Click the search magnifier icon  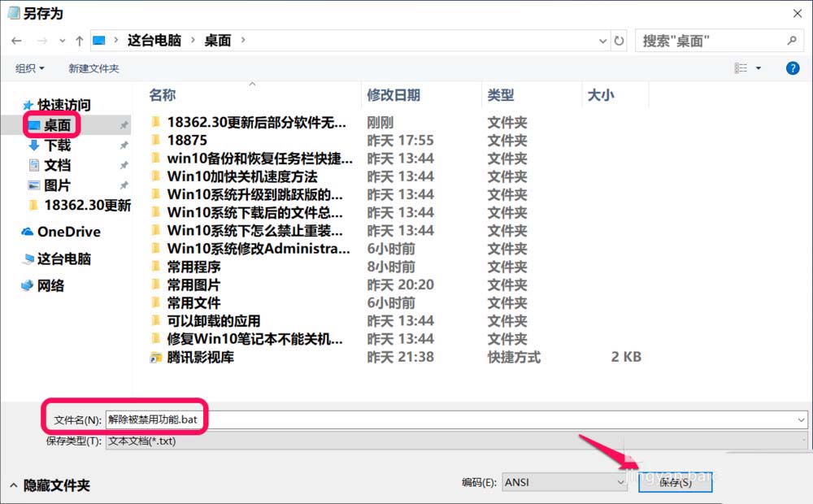(x=792, y=41)
